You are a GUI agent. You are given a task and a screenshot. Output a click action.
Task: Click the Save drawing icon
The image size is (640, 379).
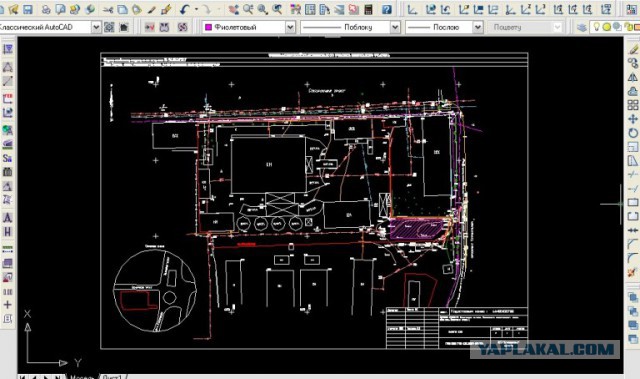27,9
